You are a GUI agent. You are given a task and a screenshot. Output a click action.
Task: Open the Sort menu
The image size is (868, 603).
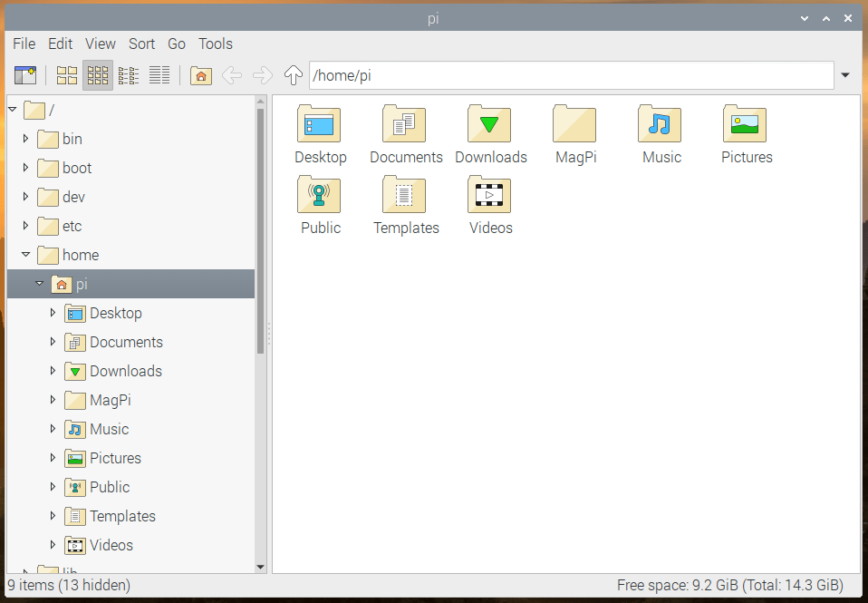point(141,44)
